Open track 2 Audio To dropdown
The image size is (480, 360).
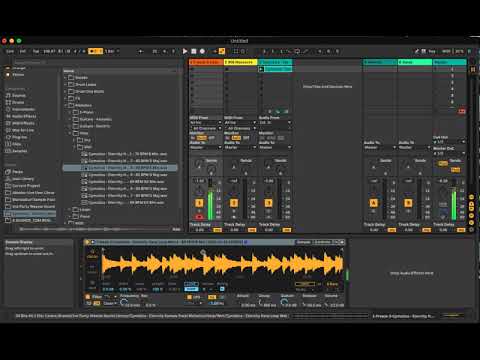pyautogui.click(x=240, y=147)
